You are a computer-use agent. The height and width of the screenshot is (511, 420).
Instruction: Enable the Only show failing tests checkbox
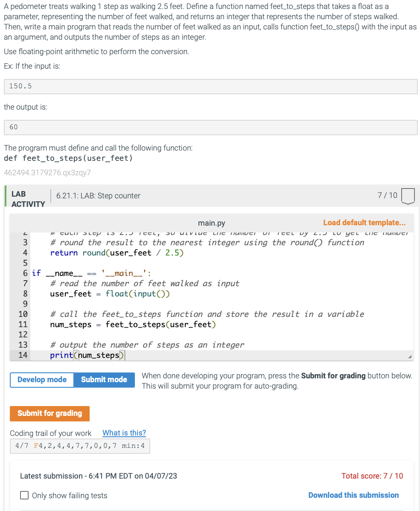[24, 495]
